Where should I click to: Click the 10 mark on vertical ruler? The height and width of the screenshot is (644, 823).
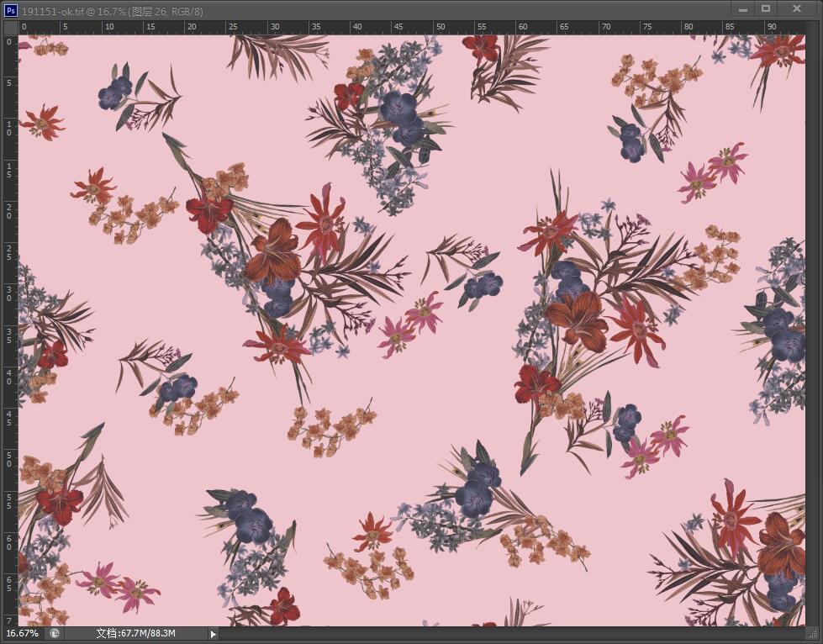tap(9, 128)
